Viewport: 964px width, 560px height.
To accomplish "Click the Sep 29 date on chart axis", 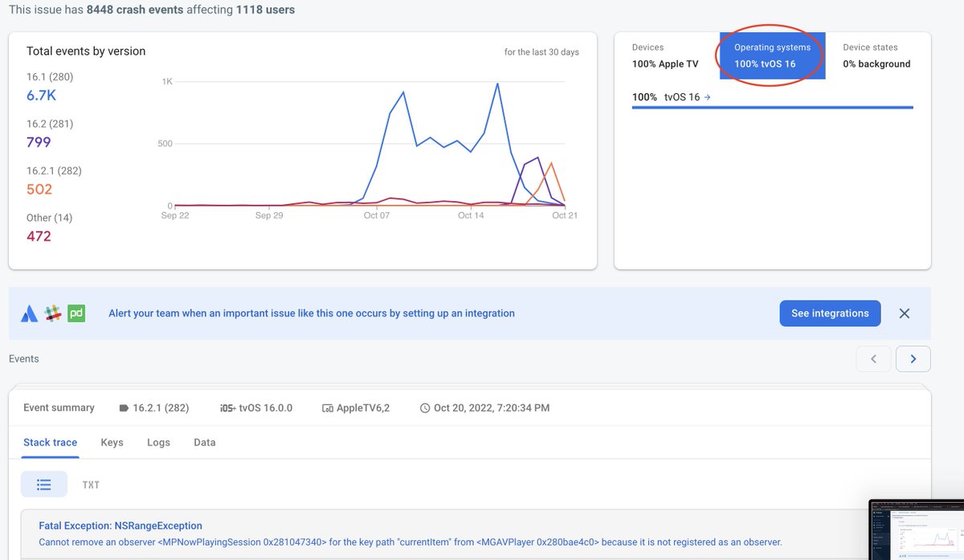I will pos(269,215).
